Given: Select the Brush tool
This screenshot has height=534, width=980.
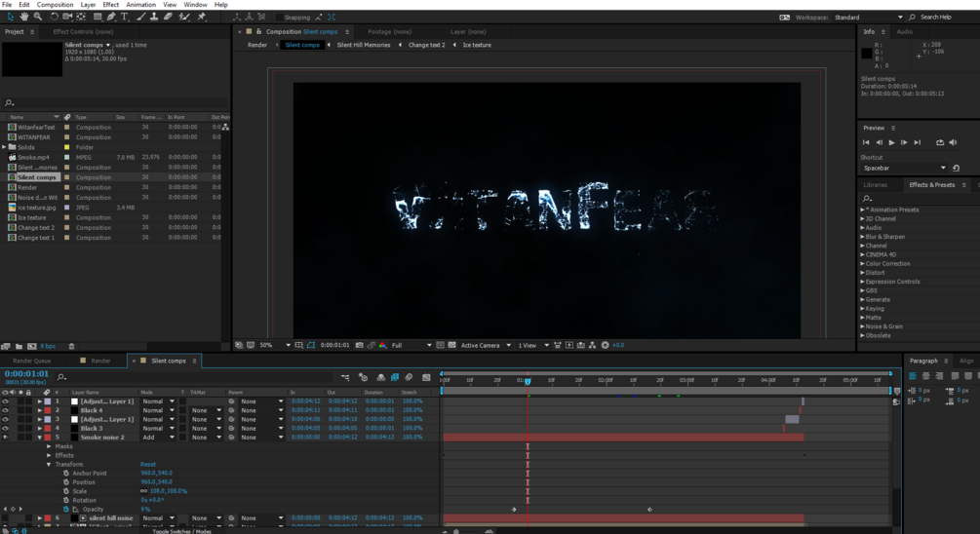Looking at the screenshot, I should [x=140, y=17].
